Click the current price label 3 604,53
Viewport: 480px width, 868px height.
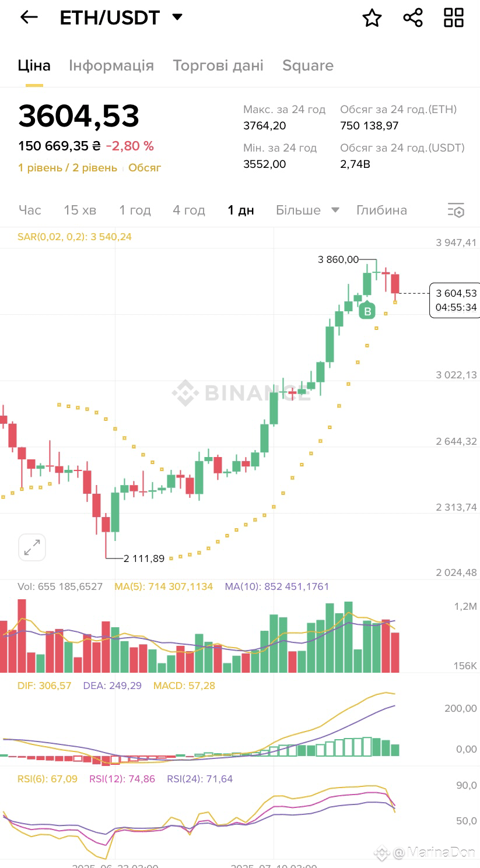456,293
